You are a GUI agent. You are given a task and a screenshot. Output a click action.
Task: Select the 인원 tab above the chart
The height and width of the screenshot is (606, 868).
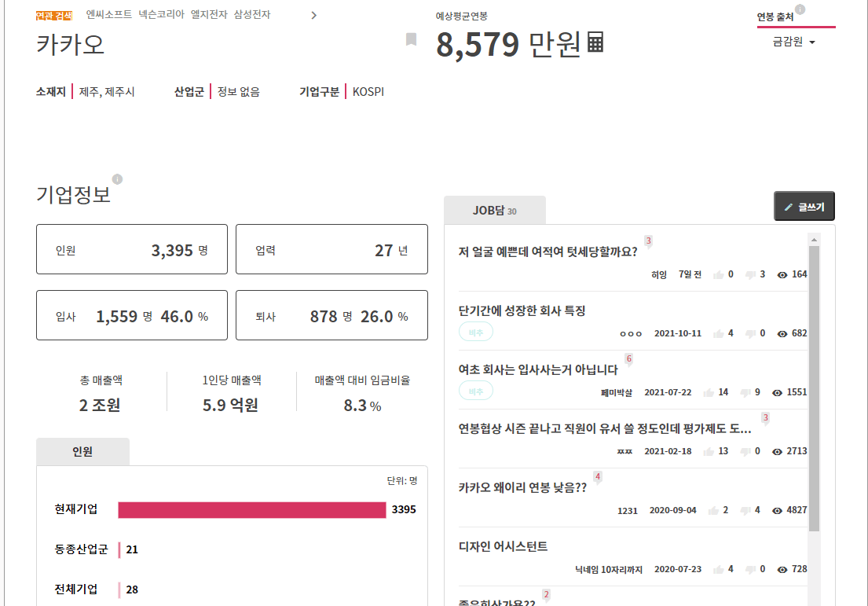pos(83,451)
